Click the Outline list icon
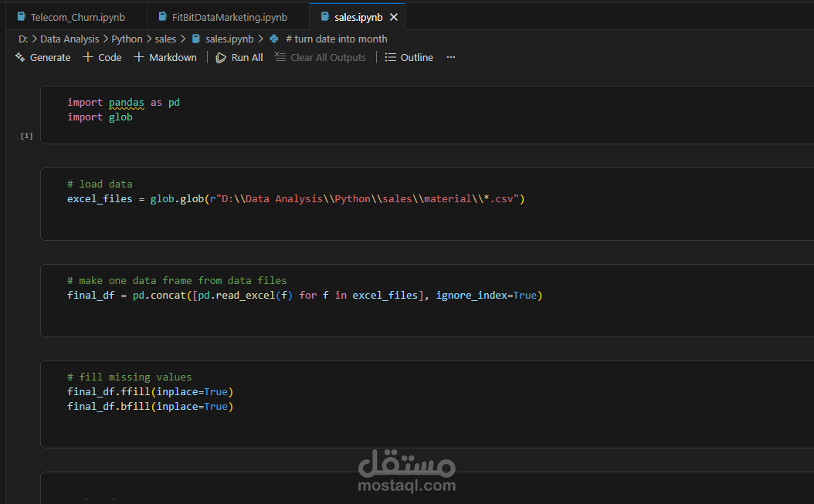The image size is (814, 504). click(390, 57)
